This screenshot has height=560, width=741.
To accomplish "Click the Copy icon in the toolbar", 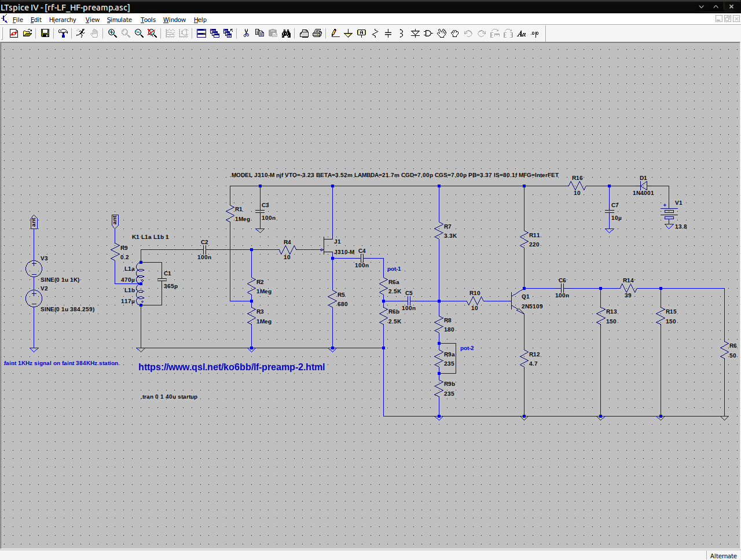I will [x=259, y=34].
